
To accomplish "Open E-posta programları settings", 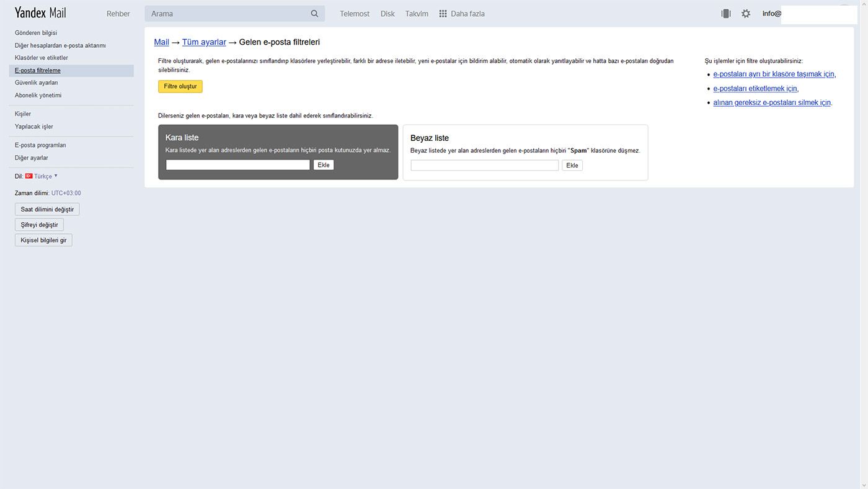I will [40, 145].
